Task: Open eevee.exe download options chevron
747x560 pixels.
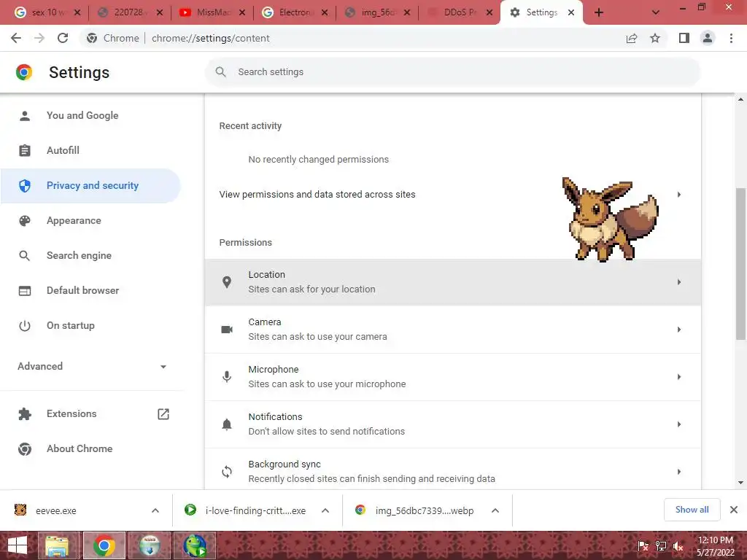Action: 155,510
